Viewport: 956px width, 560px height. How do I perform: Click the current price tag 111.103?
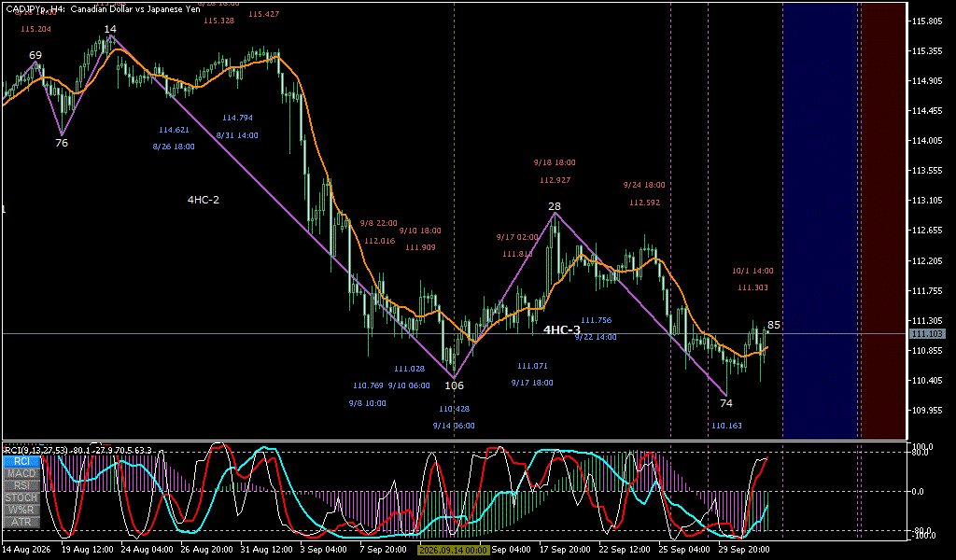(x=927, y=334)
